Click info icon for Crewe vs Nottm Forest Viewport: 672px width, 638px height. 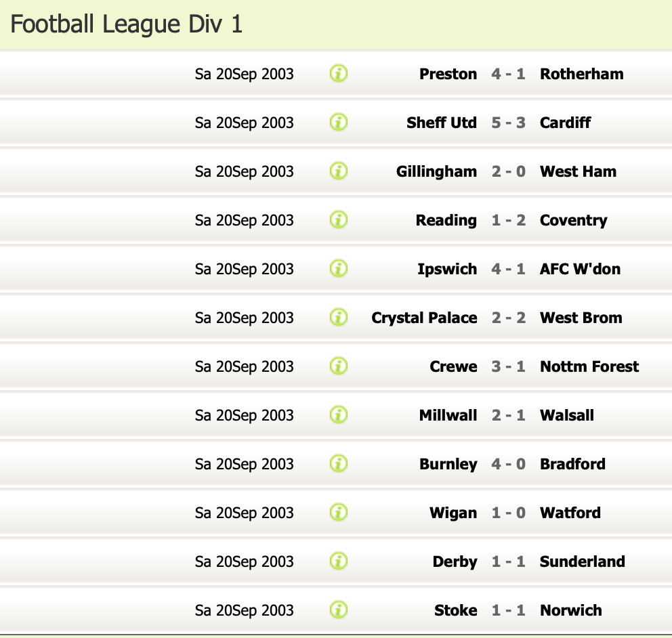[339, 366]
